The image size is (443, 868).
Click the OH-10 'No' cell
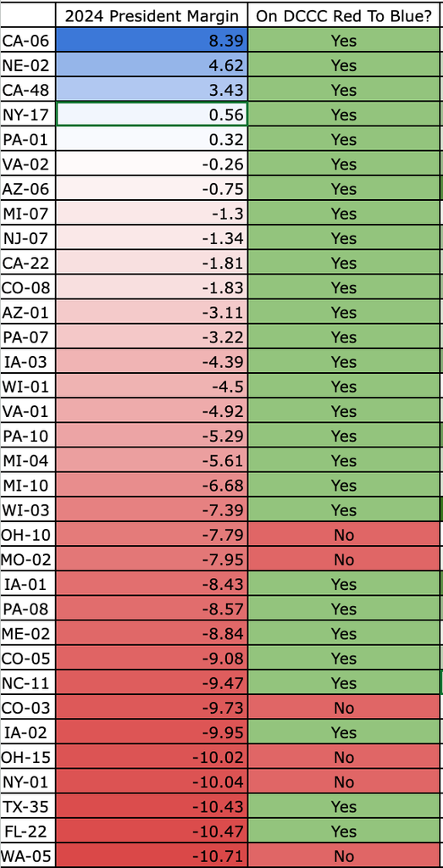pyautogui.click(x=343, y=535)
